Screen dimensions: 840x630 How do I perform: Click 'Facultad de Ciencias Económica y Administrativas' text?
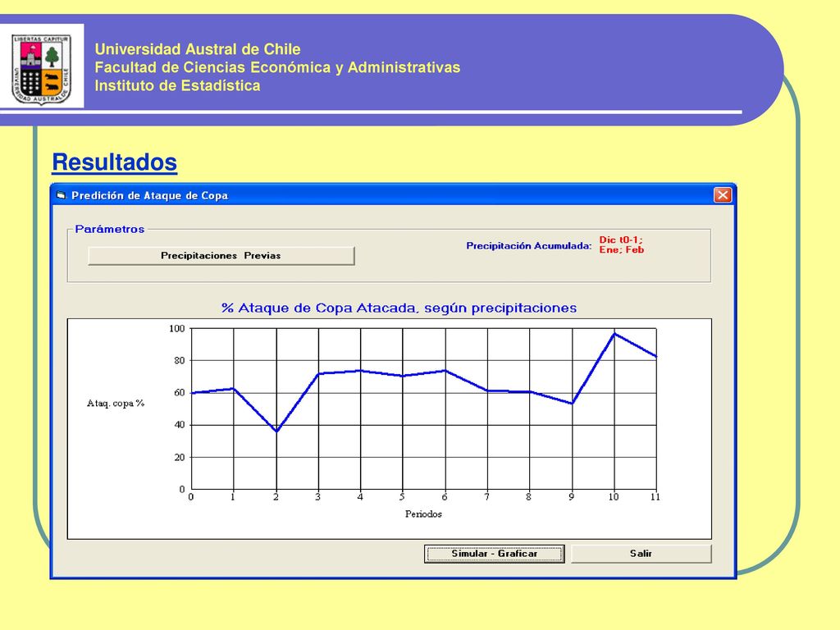(x=277, y=67)
